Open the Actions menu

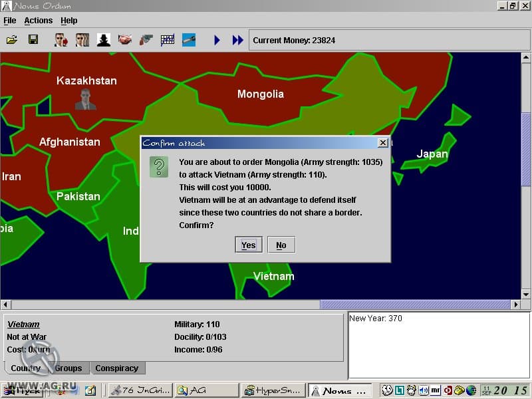click(39, 21)
